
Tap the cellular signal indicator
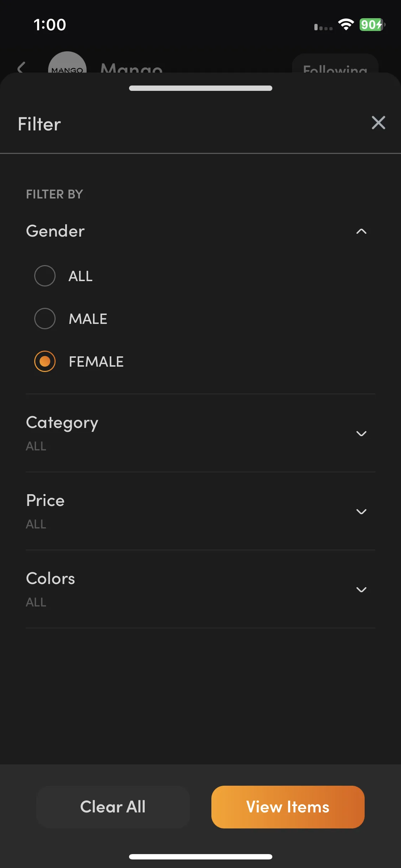tap(323, 27)
